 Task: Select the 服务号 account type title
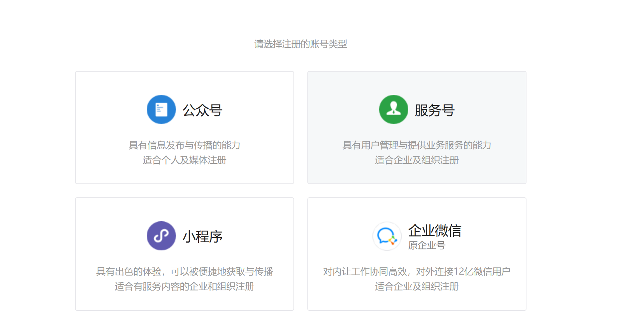[x=435, y=110]
